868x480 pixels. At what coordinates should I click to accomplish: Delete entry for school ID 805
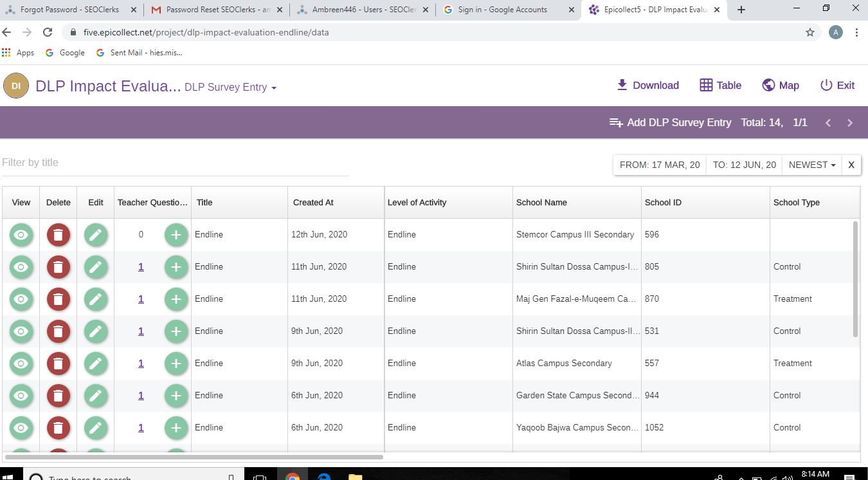[59, 267]
